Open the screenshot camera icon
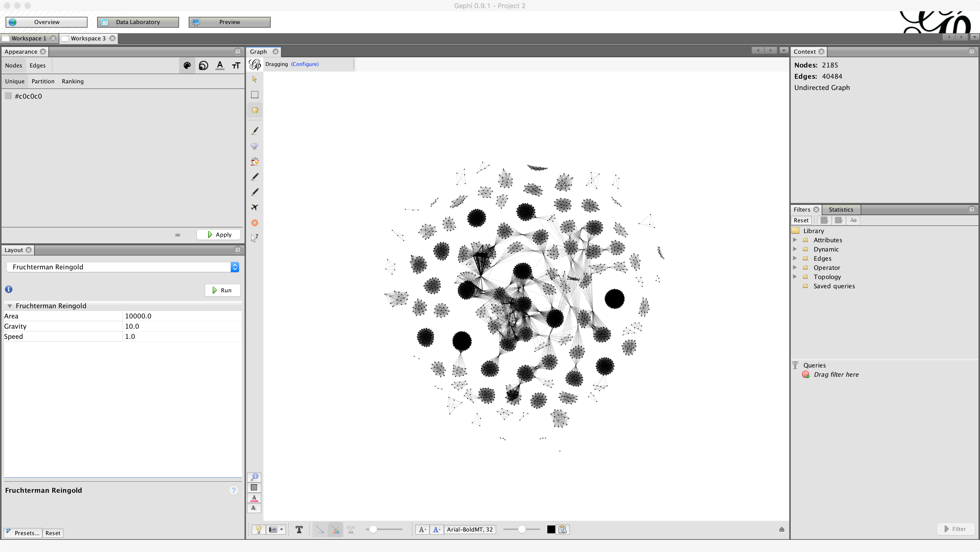The height and width of the screenshot is (552, 980). pos(273,529)
